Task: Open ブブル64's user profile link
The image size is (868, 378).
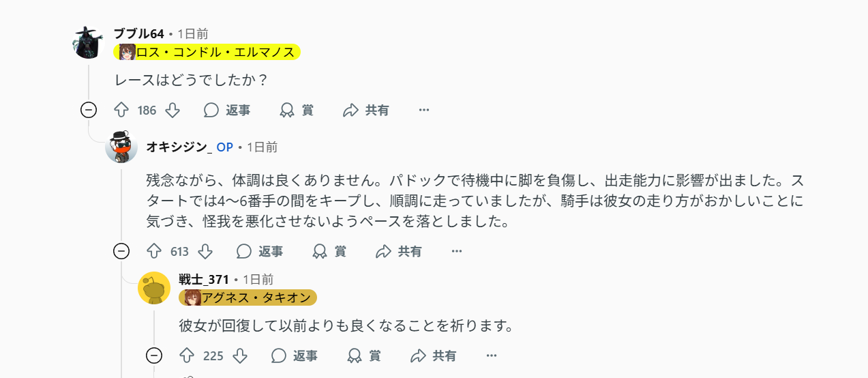Action: [138, 33]
